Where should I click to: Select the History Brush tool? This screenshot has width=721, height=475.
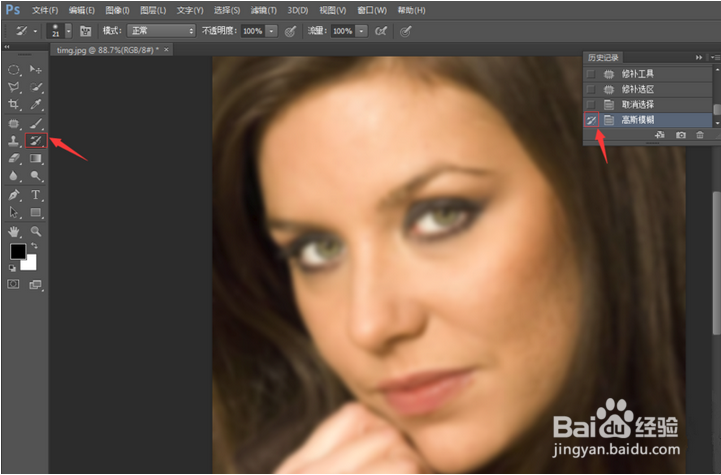tap(36, 141)
